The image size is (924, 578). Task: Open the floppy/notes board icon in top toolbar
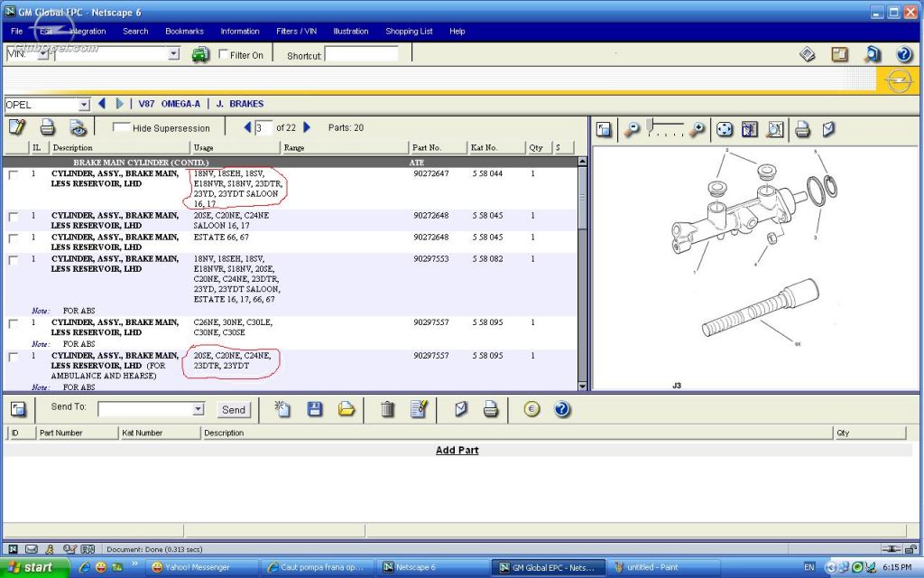tap(839, 54)
